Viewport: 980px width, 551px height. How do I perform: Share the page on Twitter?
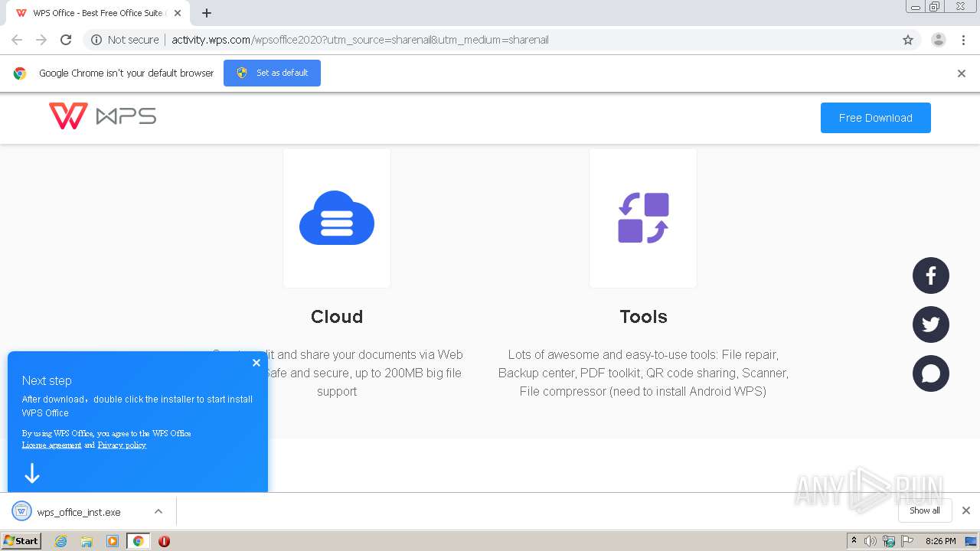pyautogui.click(x=931, y=324)
